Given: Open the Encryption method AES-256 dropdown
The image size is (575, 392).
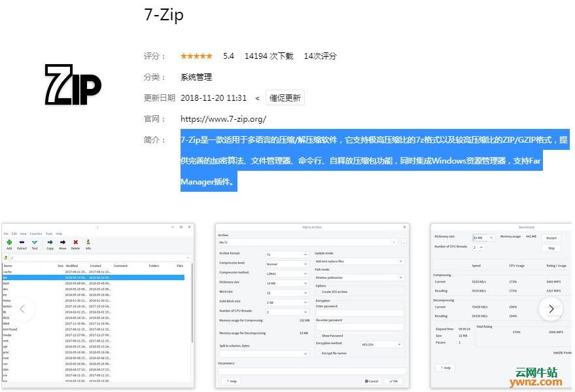Looking at the screenshot, I should (x=381, y=344).
